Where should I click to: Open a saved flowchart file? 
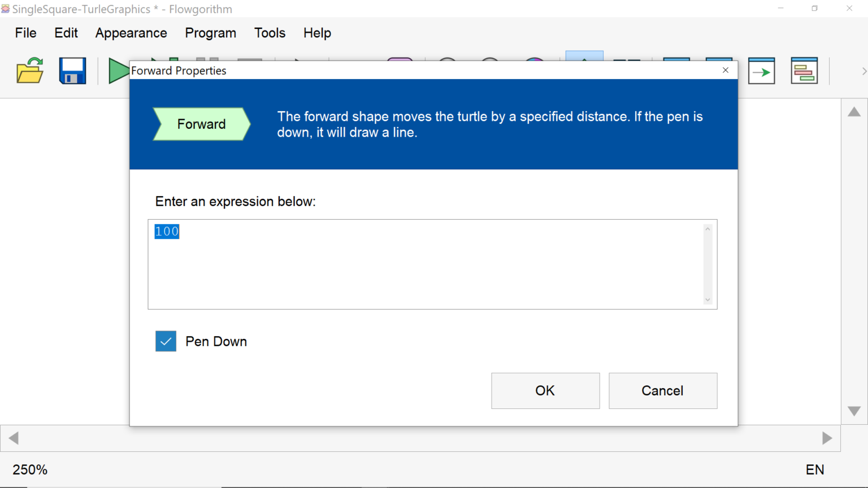(x=29, y=70)
